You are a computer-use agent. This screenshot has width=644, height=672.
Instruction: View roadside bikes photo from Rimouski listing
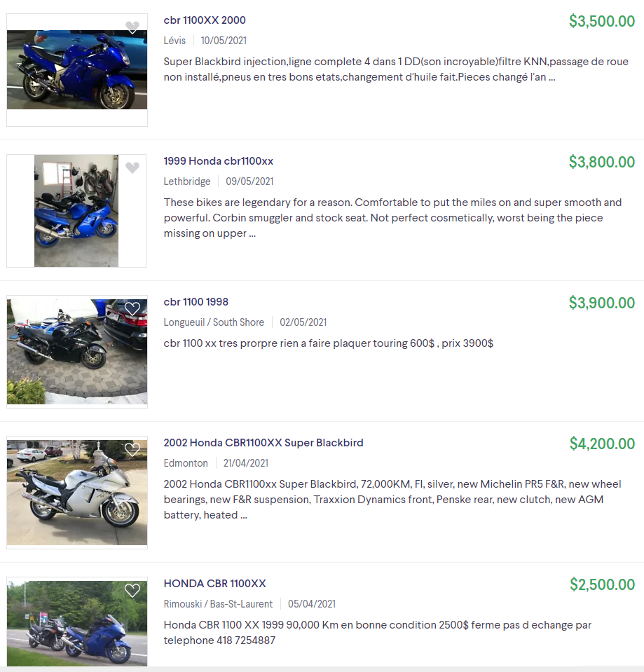77,624
